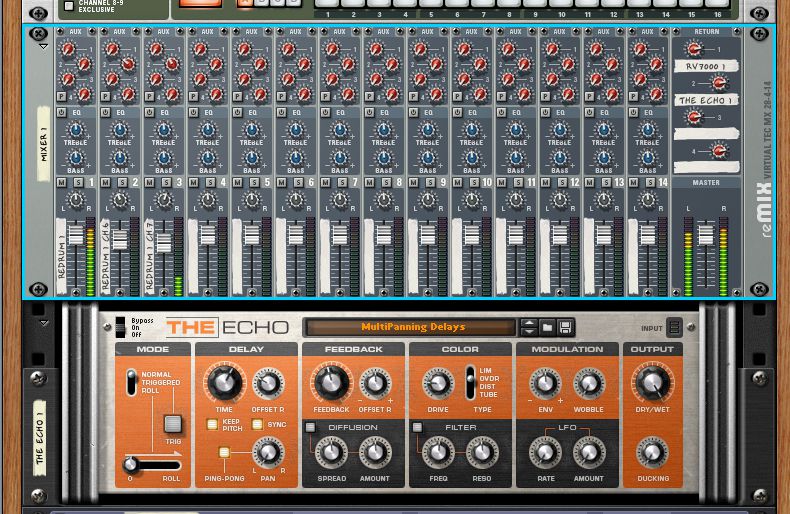Enable the Ping-Pong button
The height and width of the screenshot is (514, 790).
224,452
